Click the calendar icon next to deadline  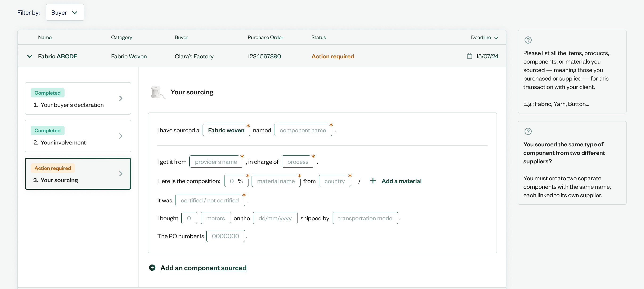point(469,56)
